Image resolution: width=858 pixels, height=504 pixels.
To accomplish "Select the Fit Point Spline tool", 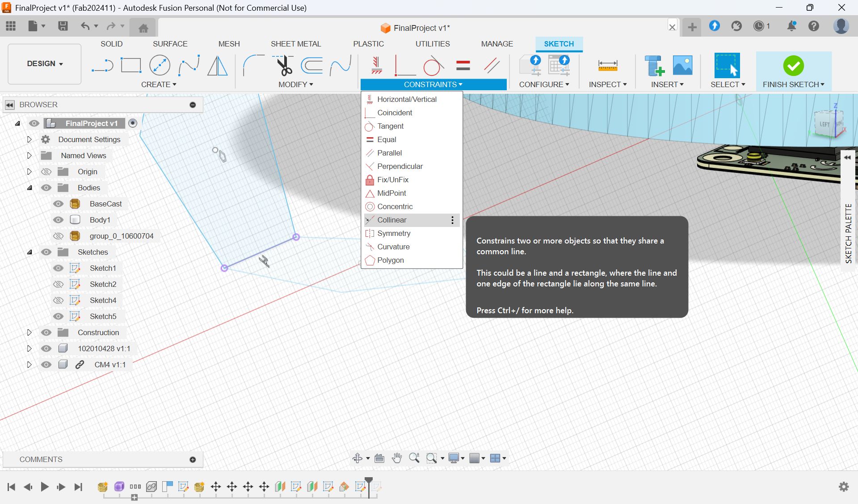I will tap(189, 66).
